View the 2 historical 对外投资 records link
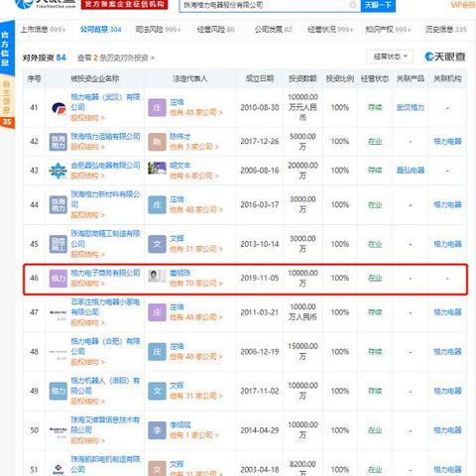476x476 pixels. click(116, 59)
